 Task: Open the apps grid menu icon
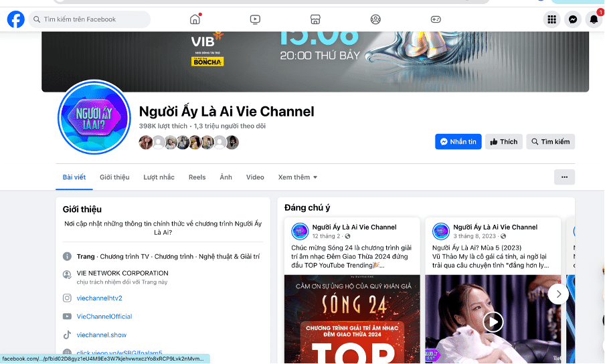[551, 19]
